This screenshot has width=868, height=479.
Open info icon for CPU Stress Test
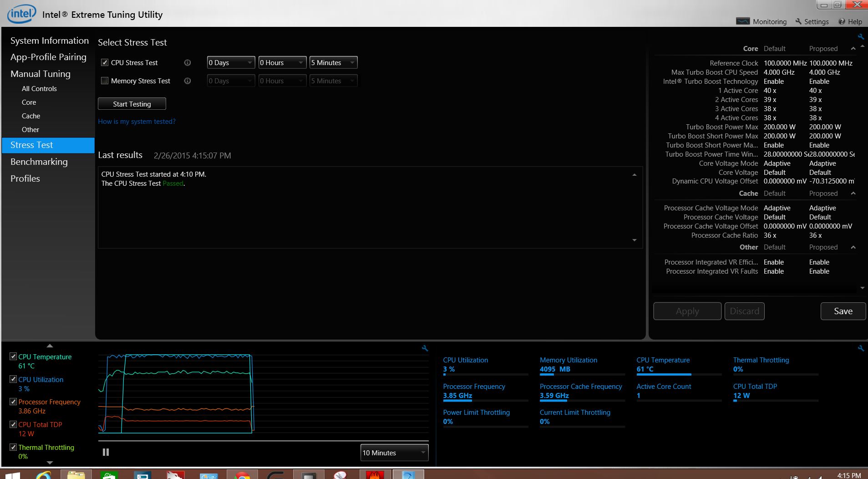tap(187, 63)
